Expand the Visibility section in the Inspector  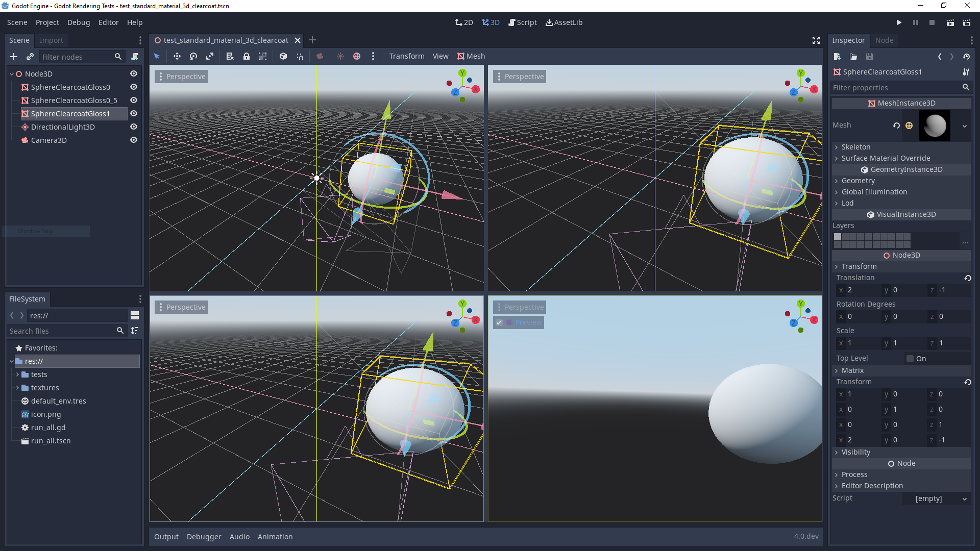point(855,452)
